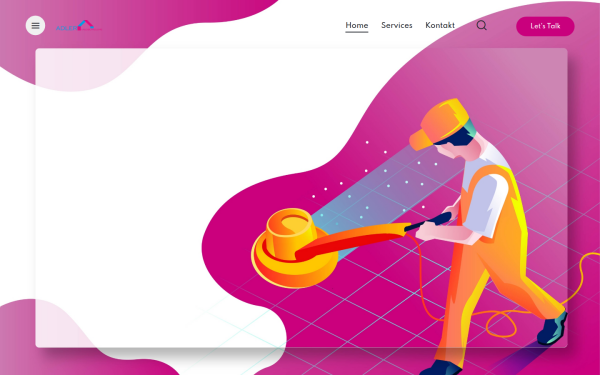Go to the Home menu item

(x=357, y=25)
